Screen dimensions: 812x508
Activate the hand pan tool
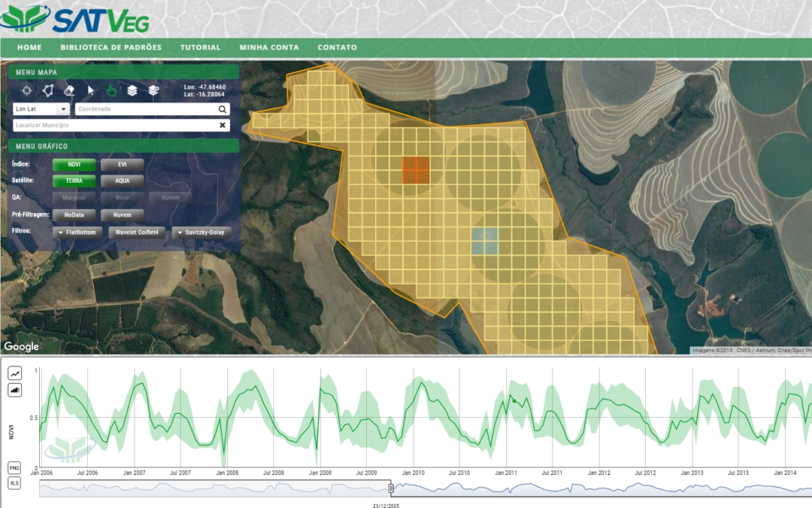pyautogui.click(x=111, y=90)
